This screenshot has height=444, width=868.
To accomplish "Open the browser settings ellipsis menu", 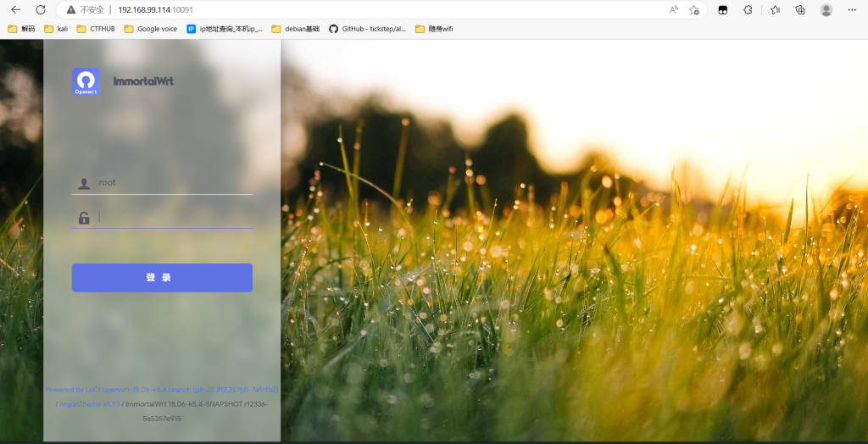I will (x=853, y=10).
